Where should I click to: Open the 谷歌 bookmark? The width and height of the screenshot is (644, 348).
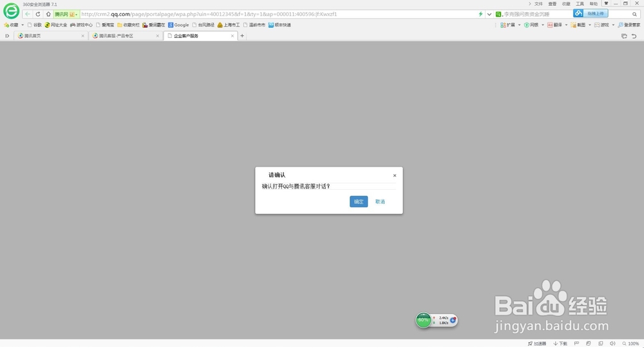(35, 25)
